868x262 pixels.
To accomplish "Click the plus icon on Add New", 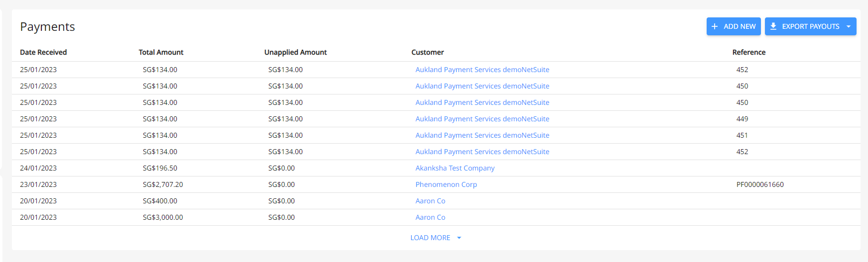I will (x=715, y=26).
